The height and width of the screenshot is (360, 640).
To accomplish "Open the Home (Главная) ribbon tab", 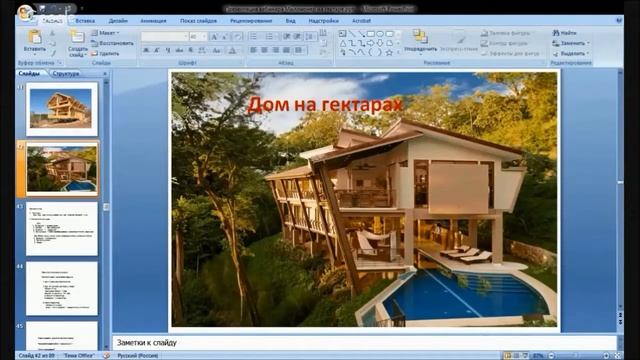I will pyautogui.click(x=52, y=20).
